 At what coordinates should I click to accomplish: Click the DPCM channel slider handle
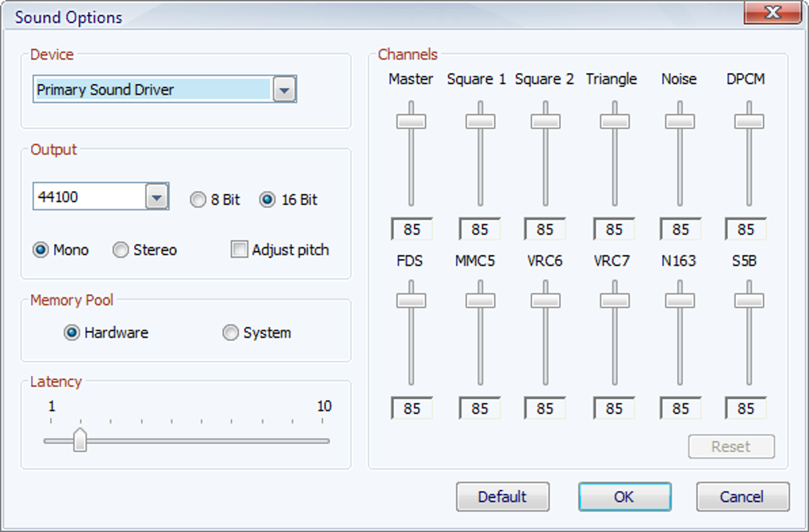749,121
